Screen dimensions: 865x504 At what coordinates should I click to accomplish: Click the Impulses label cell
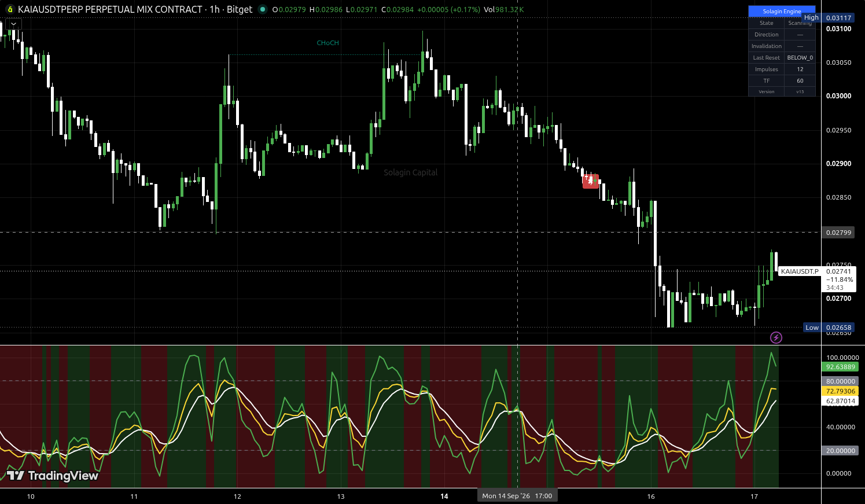[767, 69]
